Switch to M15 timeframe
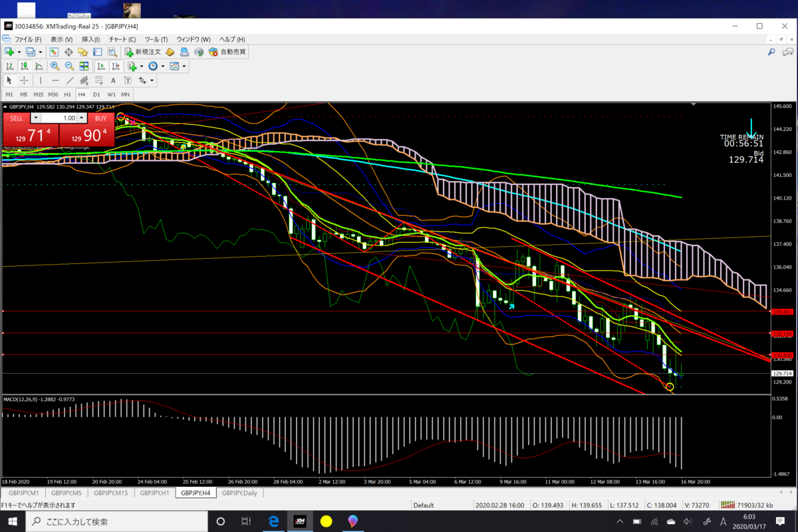Image resolution: width=798 pixels, height=532 pixels. pyautogui.click(x=39, y=94)
